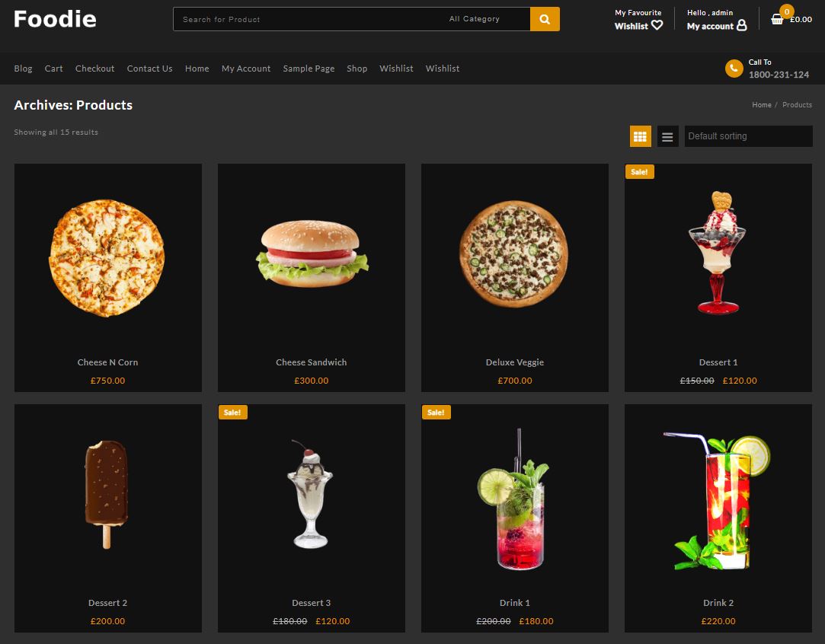Switch to list view layout
The height and width of the screenshot is (644, 825).
tap(667, 137)
